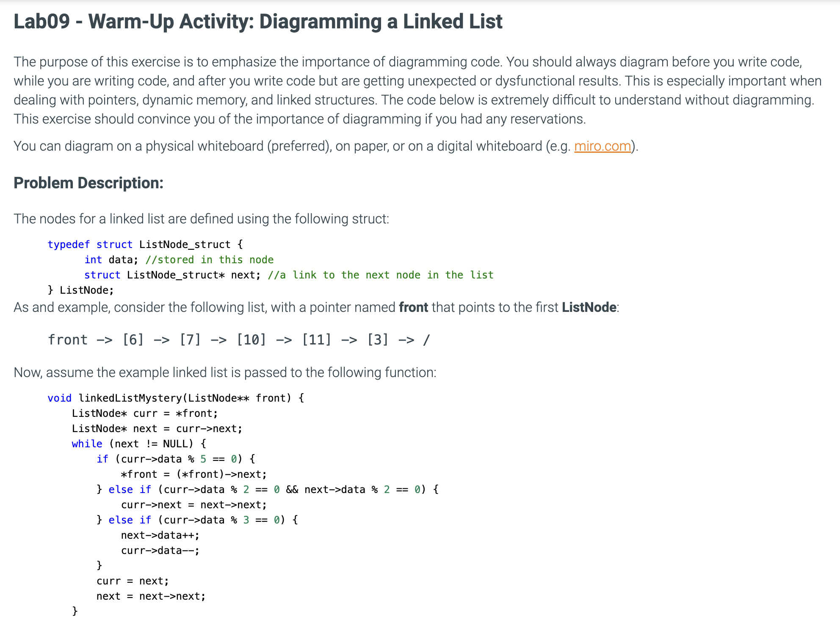The image size is (840, 617).
Task: Click the [3] node in the list diagram
Action: [377, 340]
